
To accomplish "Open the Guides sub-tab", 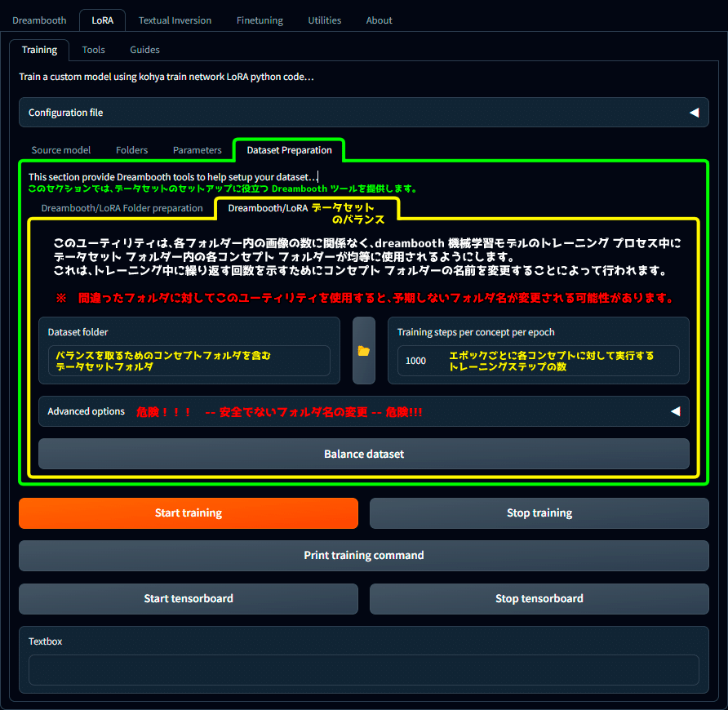I will coord(144,50).
